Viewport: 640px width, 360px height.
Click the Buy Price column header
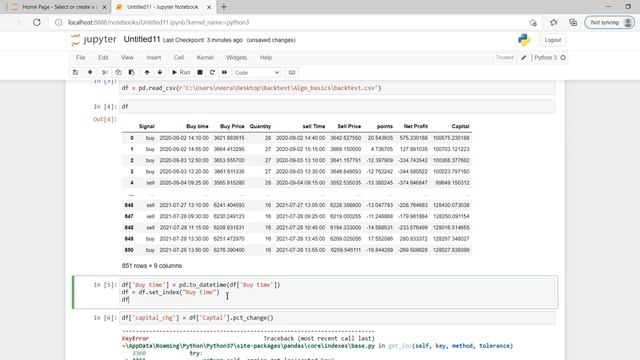click(x=232, y=127)
